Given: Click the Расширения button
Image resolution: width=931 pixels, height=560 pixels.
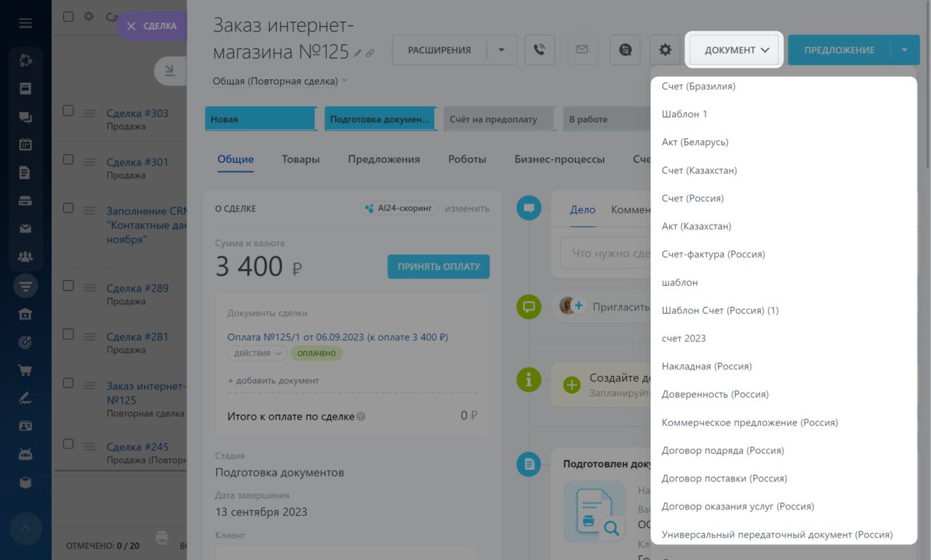Looking at the screenshot, I should point(439,50).
